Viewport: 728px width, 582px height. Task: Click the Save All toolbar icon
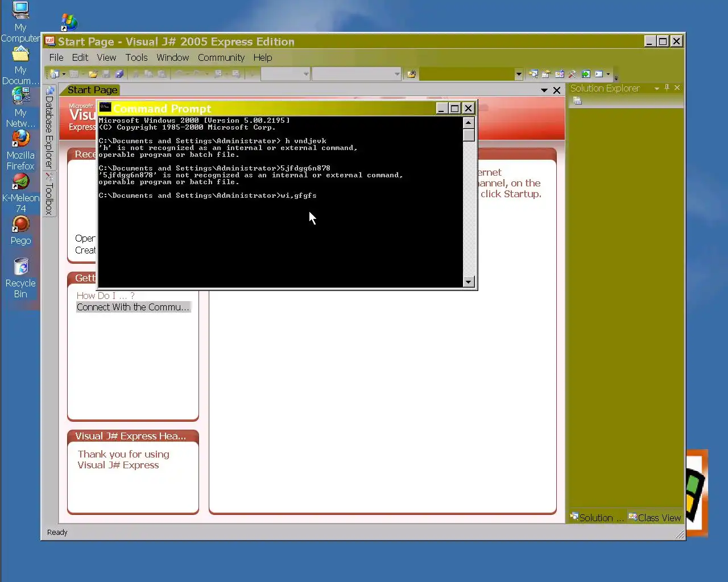pos(119,74)
